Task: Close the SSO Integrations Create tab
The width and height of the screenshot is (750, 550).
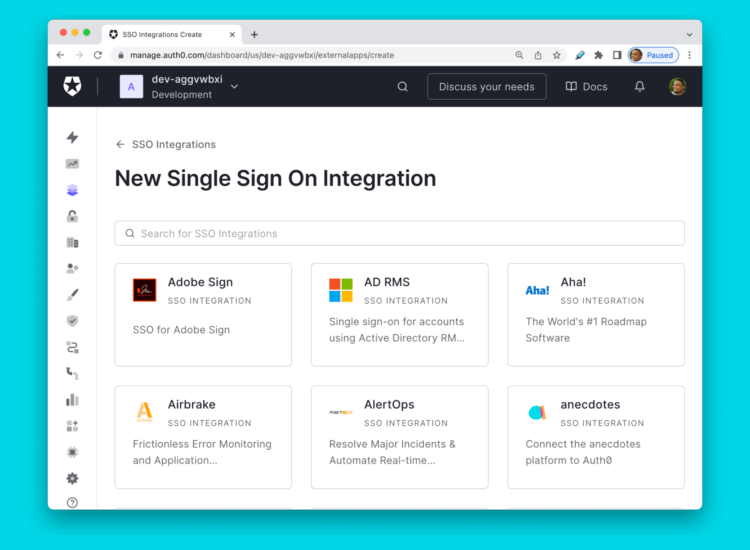Action: [232, 34]
